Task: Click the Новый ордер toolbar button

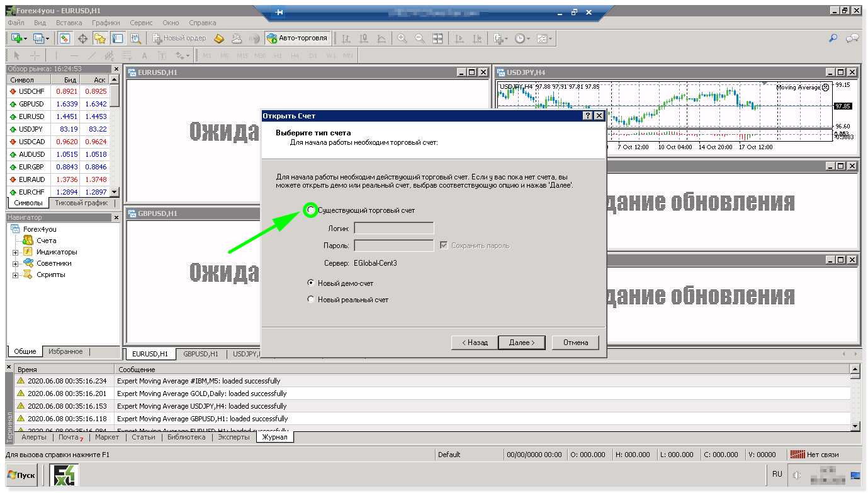Action: coord(180,38)
